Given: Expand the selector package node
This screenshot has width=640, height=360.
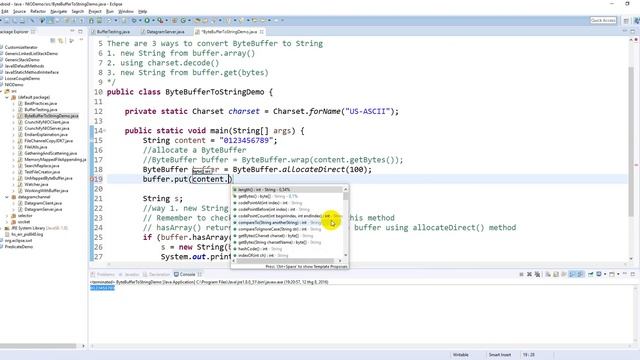Looking at the screenshot, I should pos(7,216).
